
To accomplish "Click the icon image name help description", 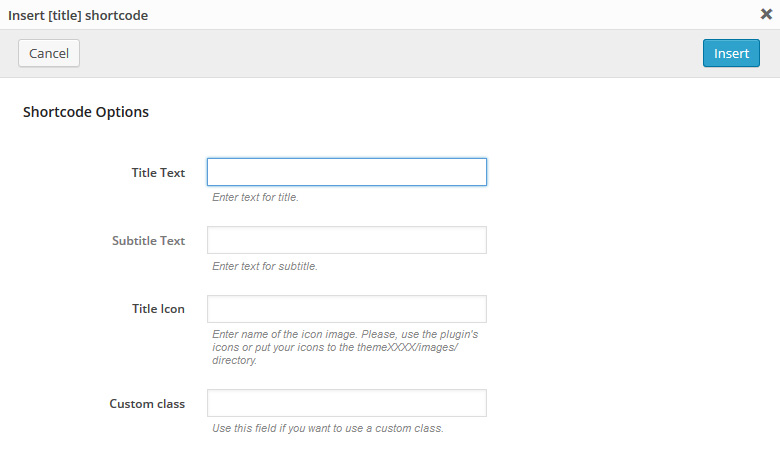I will click(x=345, y=347).
